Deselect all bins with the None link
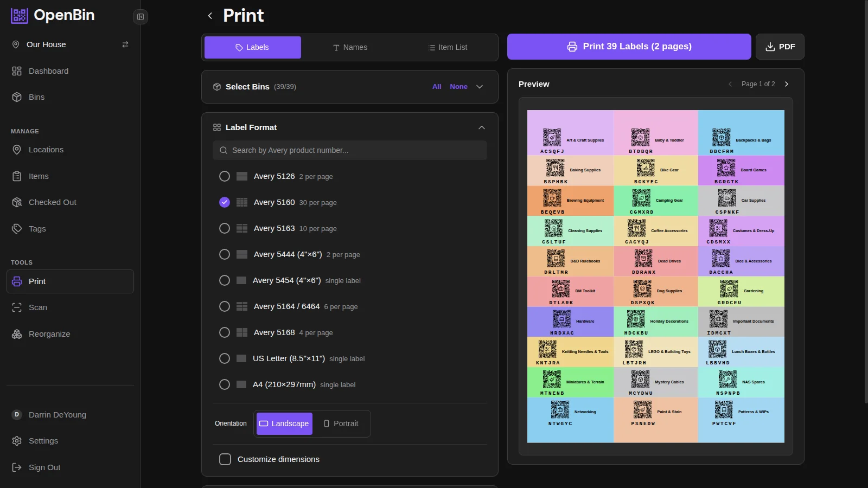 [458, 86]
